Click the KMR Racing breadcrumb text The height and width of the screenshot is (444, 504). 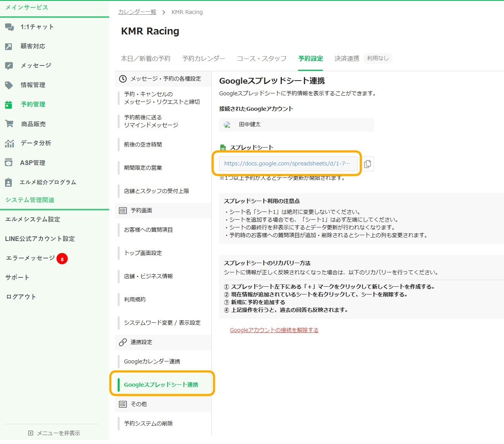click(x=187, y=12)
